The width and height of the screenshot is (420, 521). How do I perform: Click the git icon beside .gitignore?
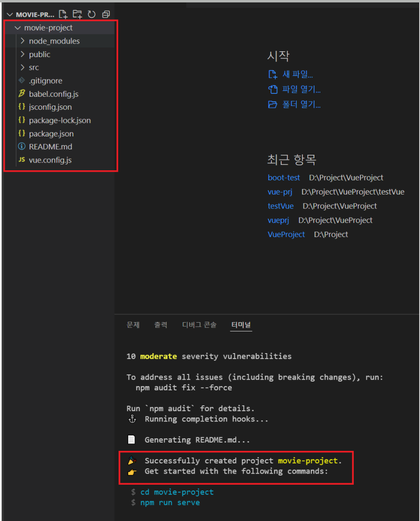click(22, 80)
